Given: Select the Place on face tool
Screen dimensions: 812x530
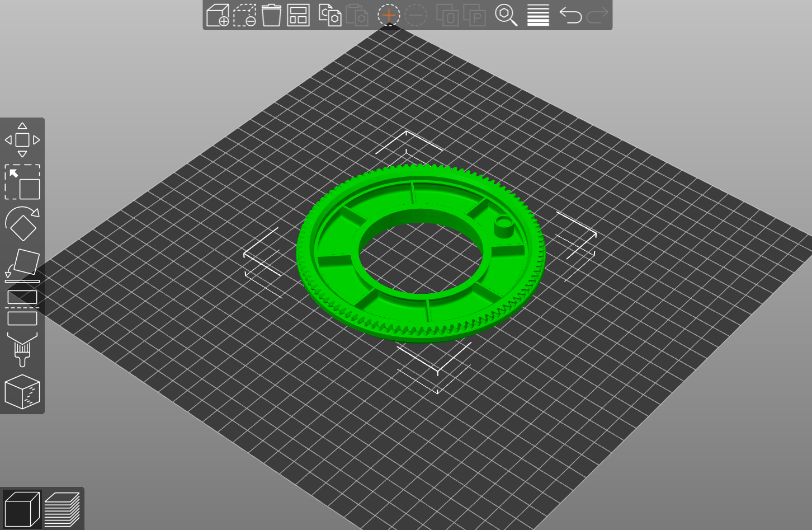Looking at the screenshot, I should click(22, 266).
